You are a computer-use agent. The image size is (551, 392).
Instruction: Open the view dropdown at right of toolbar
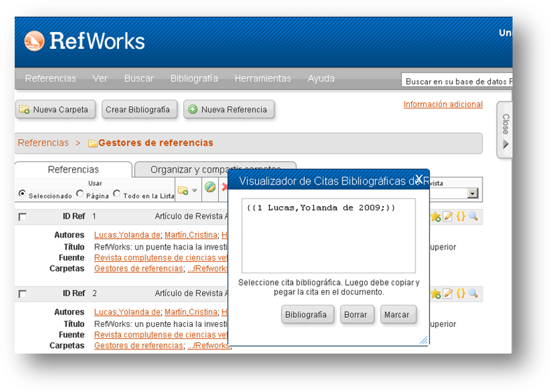click(473, 193)
